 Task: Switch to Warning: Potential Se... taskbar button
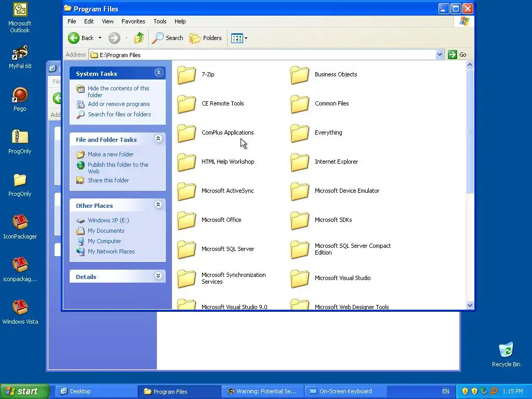(262, 392)
